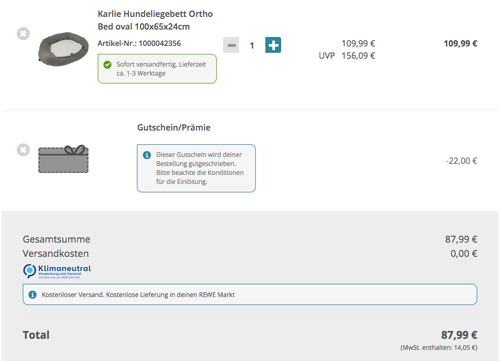Click the green availability checkmark icon
Viewport: 500px width, 361px height.
[x=107, y=64]
